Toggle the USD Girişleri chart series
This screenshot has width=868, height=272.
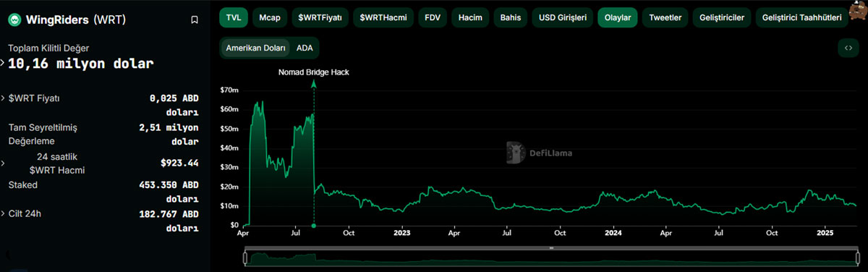coord(563,17)
